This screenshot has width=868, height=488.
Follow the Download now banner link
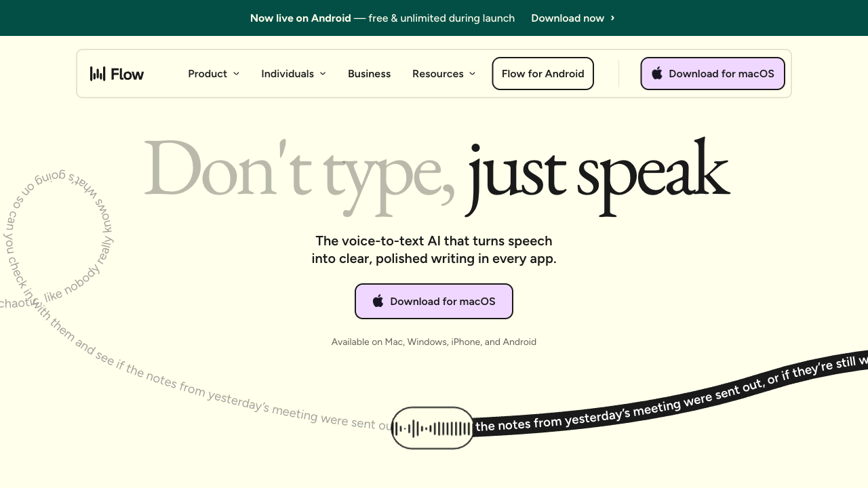(568, 18)
